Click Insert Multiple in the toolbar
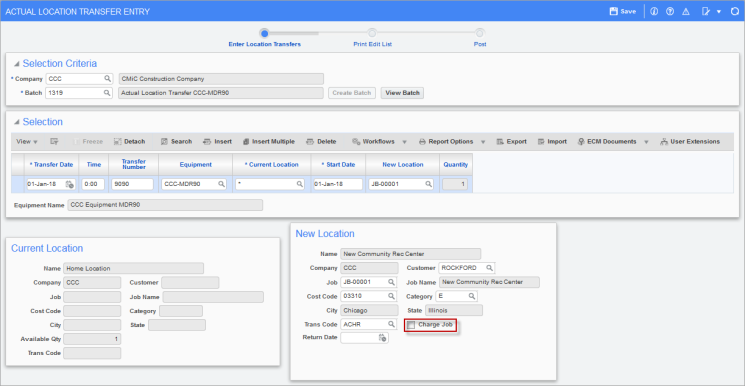This screenshot has height=386, width=745. coord(268,141)
